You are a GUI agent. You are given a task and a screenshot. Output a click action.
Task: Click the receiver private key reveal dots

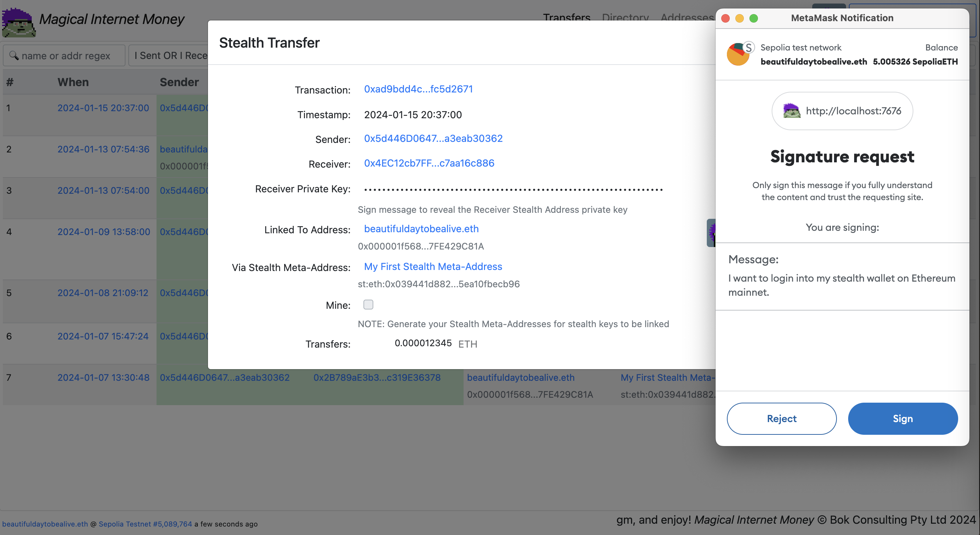514,188
